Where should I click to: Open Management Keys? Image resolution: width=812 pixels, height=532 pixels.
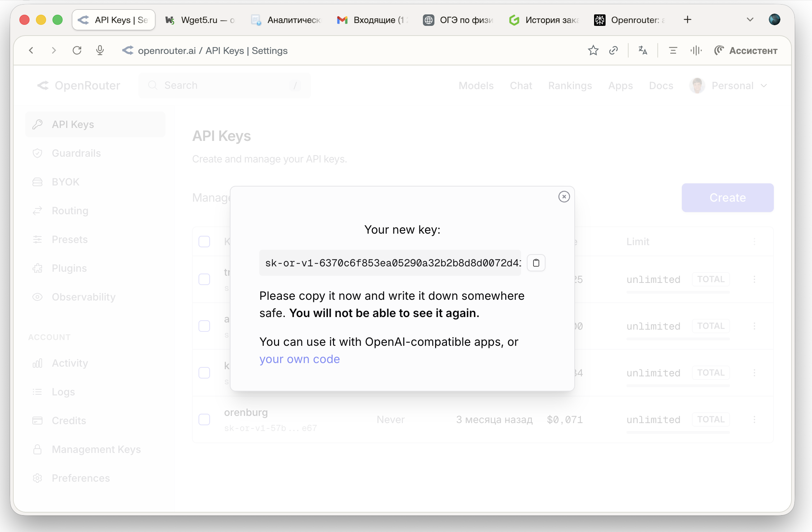tap(95, 449)
